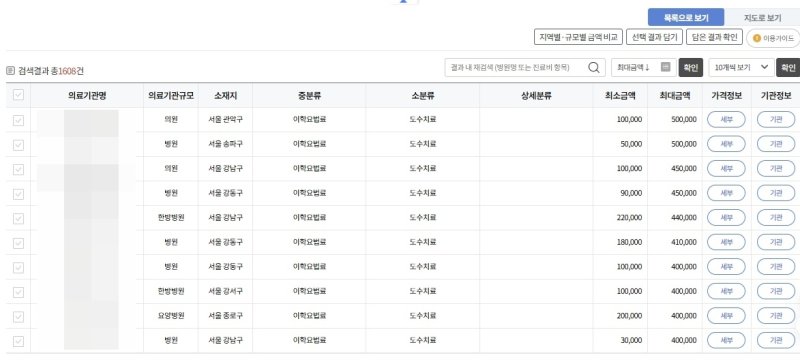Open the 이용가이드 usage guide button
The width and height of the screenshot is (800, 362).
click(773, 38)
